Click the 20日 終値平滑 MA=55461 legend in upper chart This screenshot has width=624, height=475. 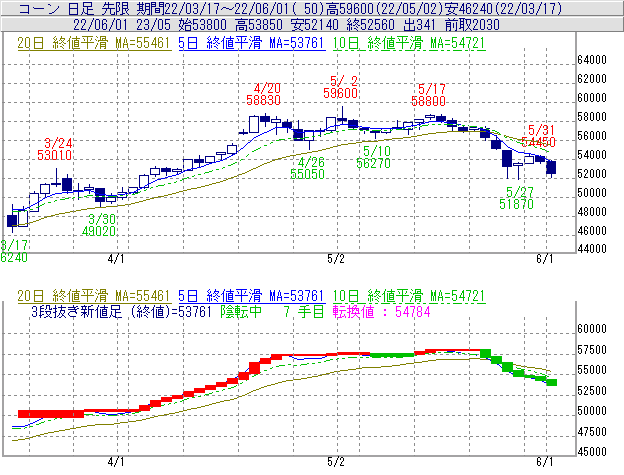(94, 43)
